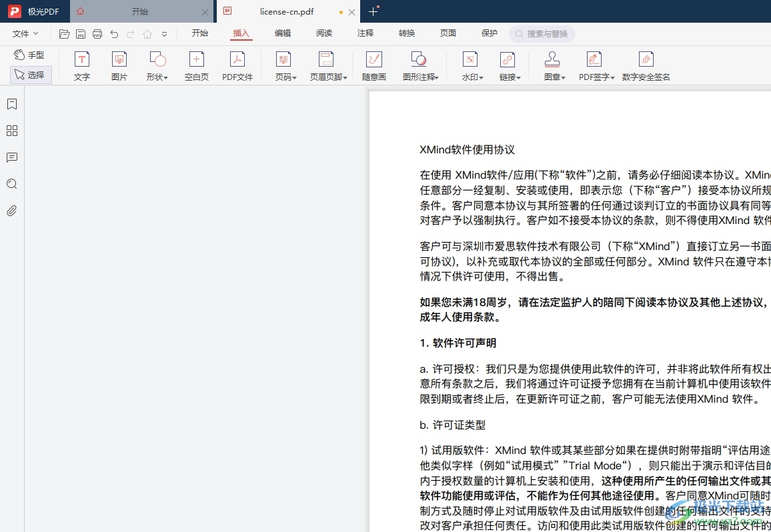Click the 搜索与替换 search field

coord(542,34)
